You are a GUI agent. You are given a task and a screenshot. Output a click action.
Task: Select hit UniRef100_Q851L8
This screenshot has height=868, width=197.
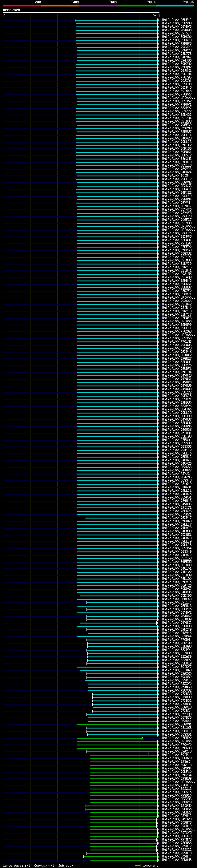pos(177,165)
